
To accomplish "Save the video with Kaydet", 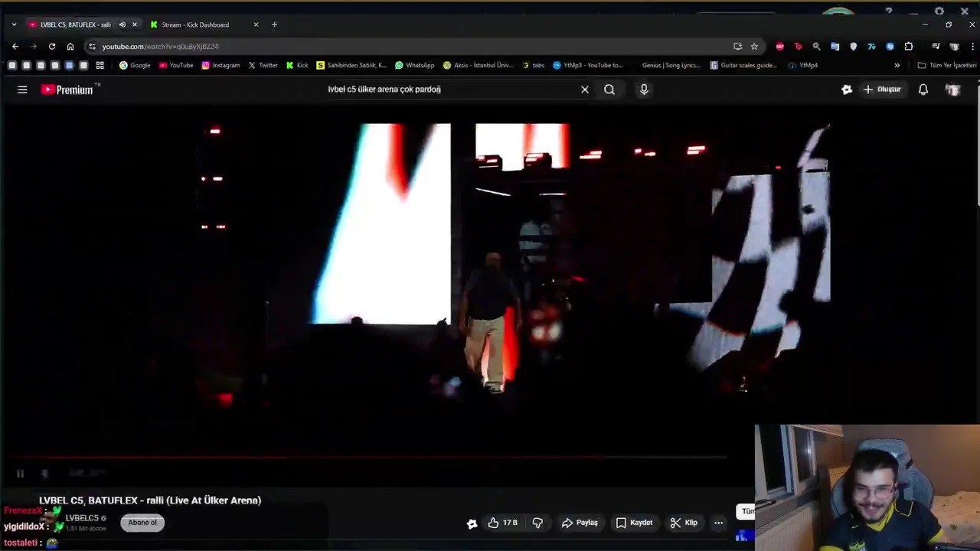I will [x=634, y=523].
